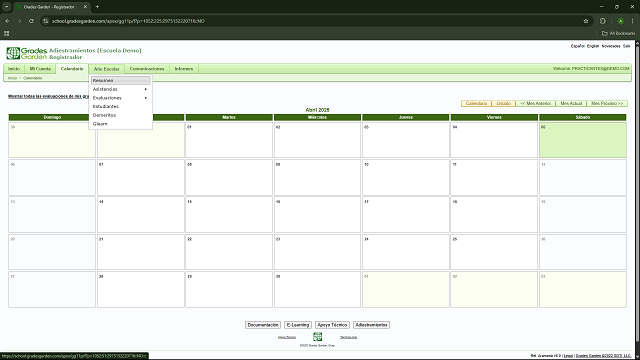Jump to Mes Actual

(571, 103)
